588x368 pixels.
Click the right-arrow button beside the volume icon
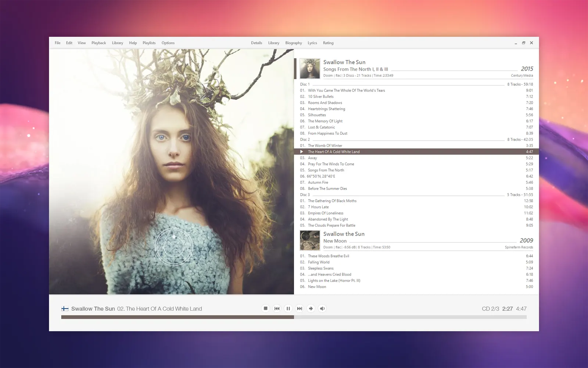311,308
